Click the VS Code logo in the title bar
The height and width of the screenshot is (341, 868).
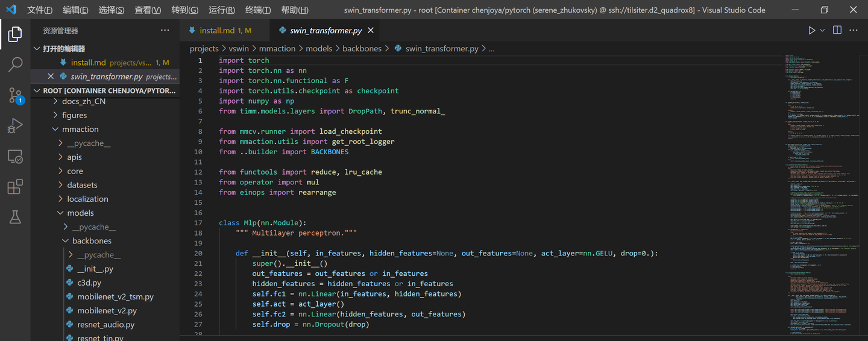(11, 10)
